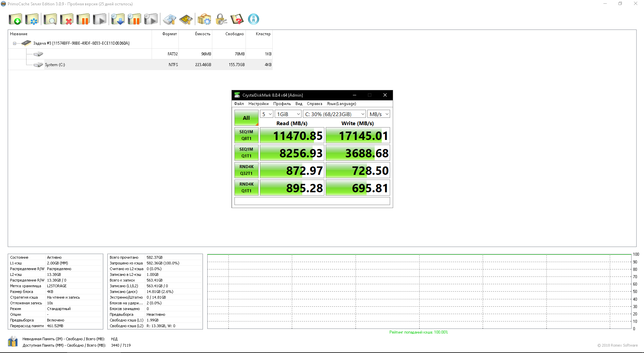
Task: Click the empty comment field in CrystalDiskMark
Action: pyautogui.click(x=312, y=201)
